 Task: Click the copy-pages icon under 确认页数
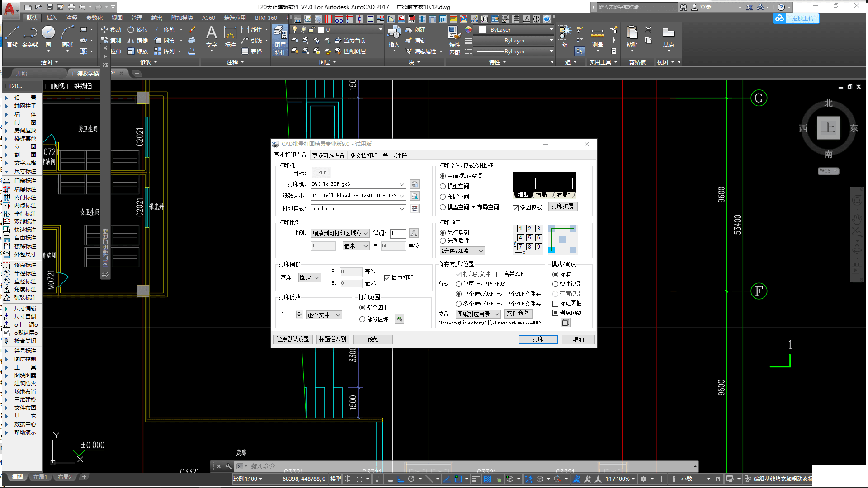pyautogui.click(x=566, y=322)
